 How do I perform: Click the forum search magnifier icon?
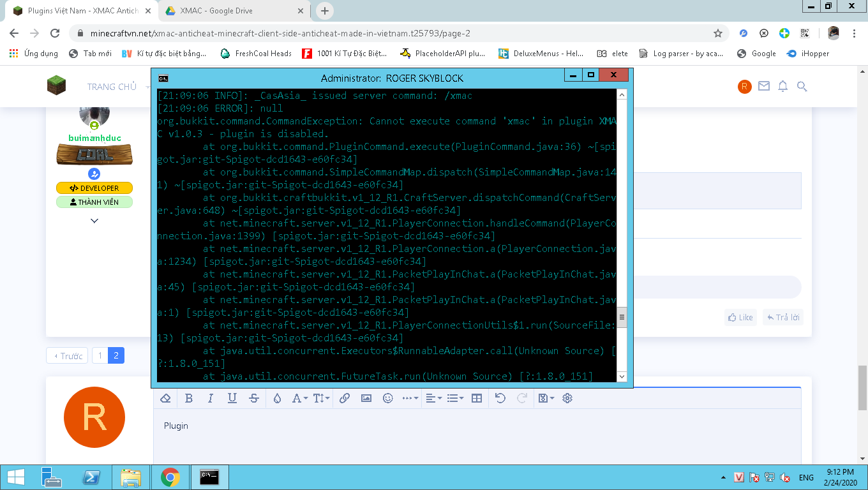click(802, 87)
